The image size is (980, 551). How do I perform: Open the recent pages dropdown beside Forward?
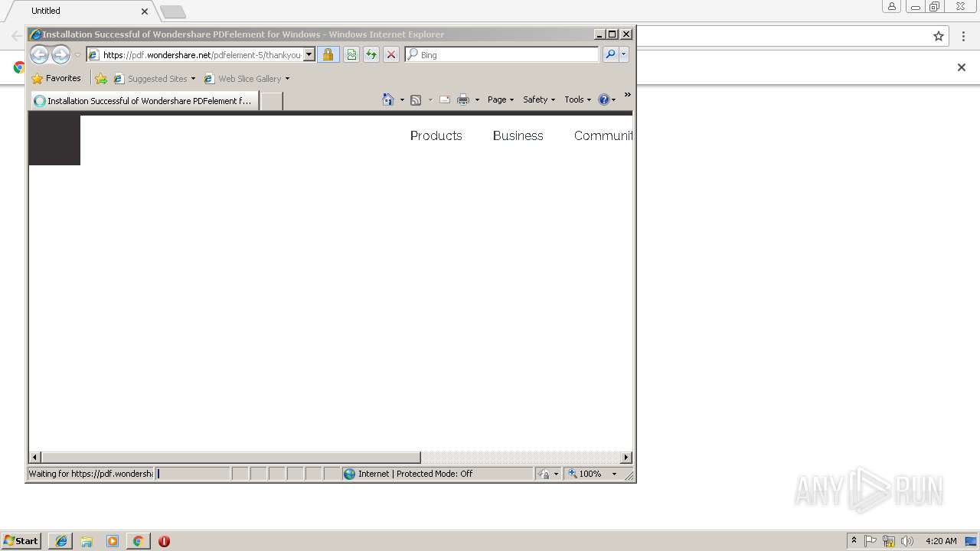[x=77, y=55]
